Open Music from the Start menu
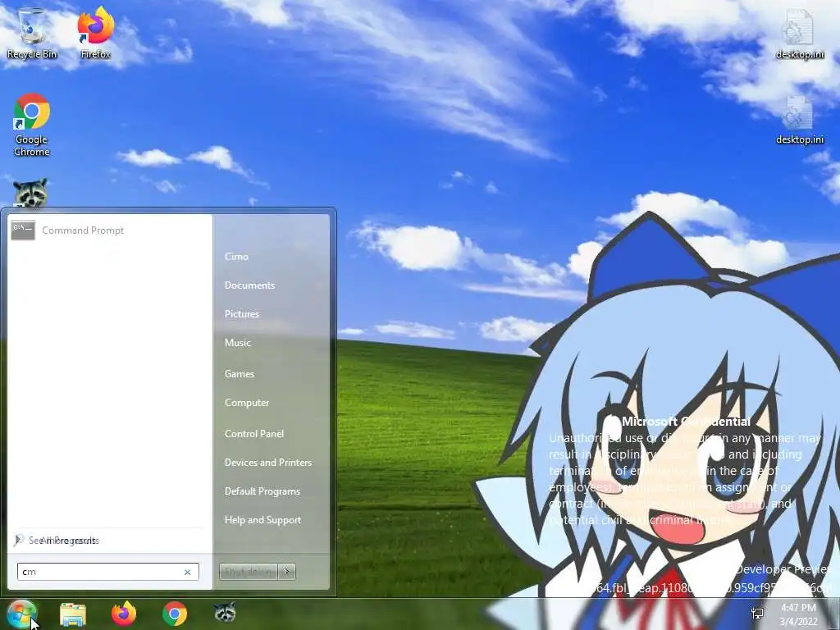Image resolution: width=840 pixels, height=630 pixels. [x=237, y=343]
